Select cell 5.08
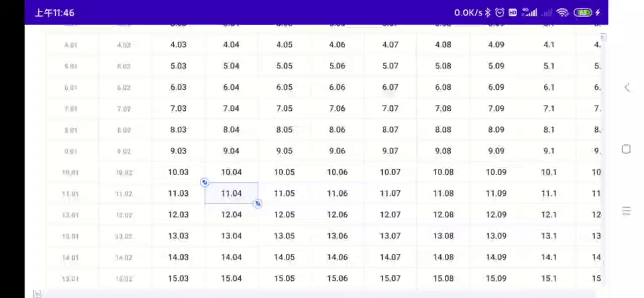 point(443,66)
